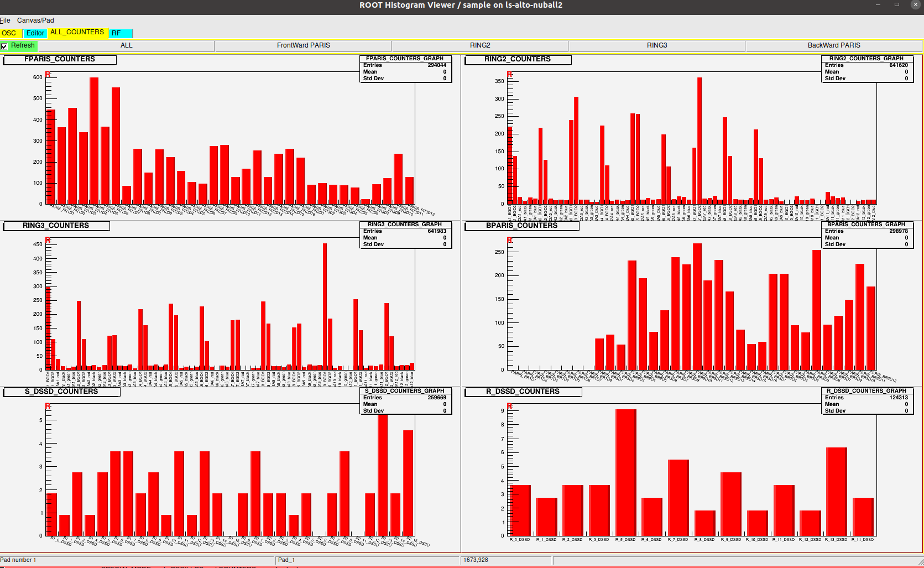
Task: Click the red R marker in R_DSSD pad
Action: (510, 407)
